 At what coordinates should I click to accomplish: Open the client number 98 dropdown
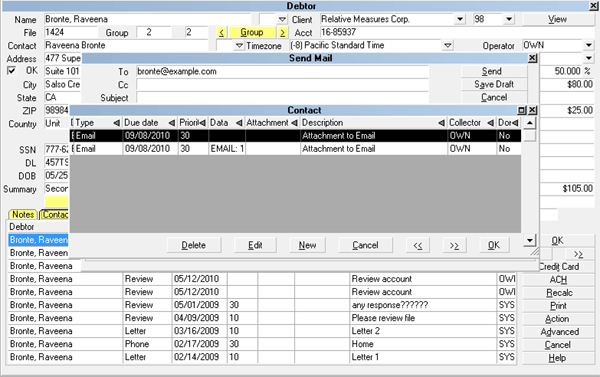point(509,19)
